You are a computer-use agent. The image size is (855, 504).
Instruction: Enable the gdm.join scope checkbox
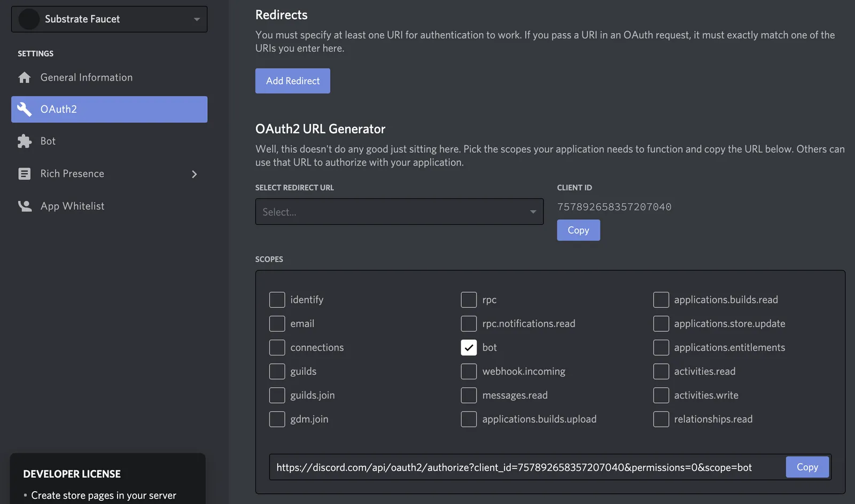click(x=277, y=419)
